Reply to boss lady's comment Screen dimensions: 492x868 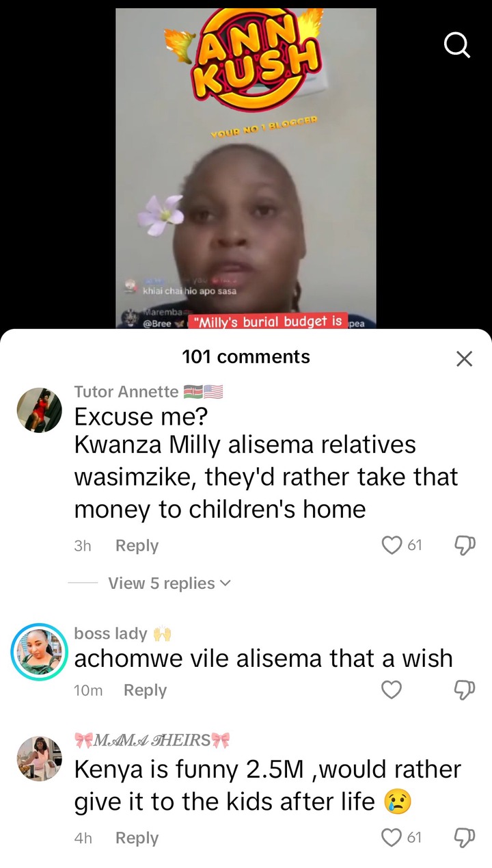(x=145, y=690)
